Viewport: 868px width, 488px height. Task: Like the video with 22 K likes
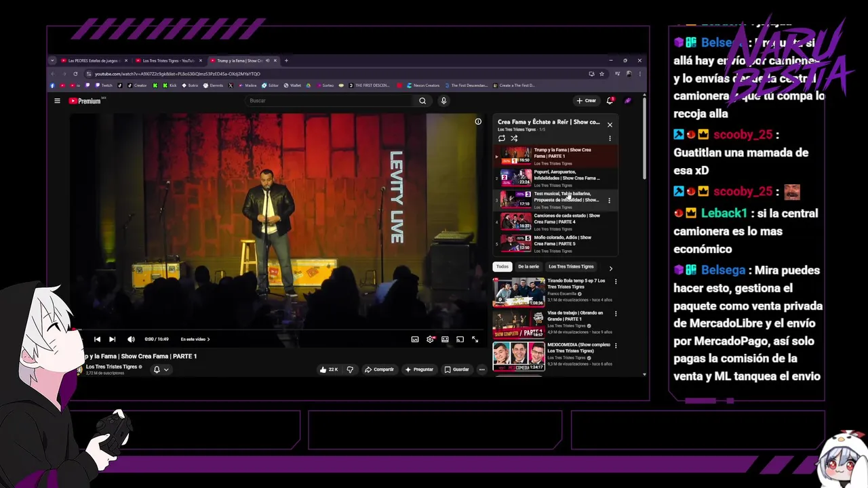click(x=329, y=369)
